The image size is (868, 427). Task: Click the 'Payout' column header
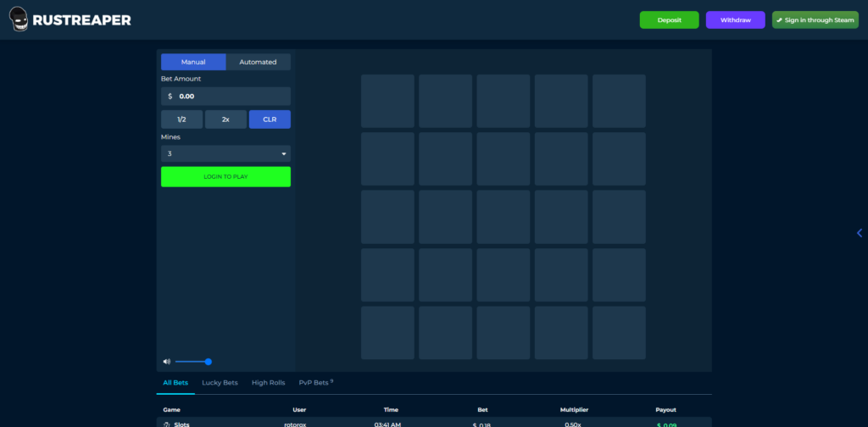pos(665,410)
